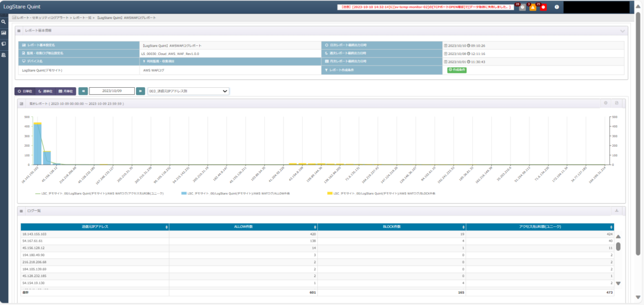644x305 pixels.
Task: Click the 2023/10/09 date input field
Action: click(x=112, y=91)
